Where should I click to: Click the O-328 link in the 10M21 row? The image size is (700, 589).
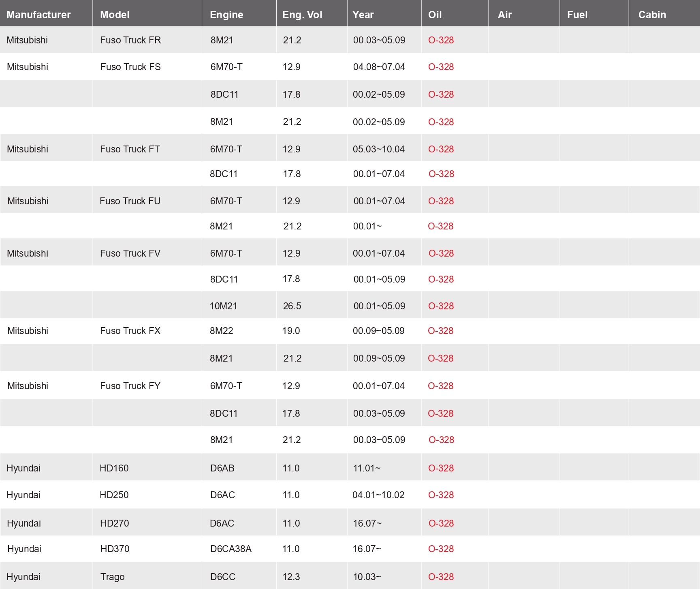[x=441, y=306]
